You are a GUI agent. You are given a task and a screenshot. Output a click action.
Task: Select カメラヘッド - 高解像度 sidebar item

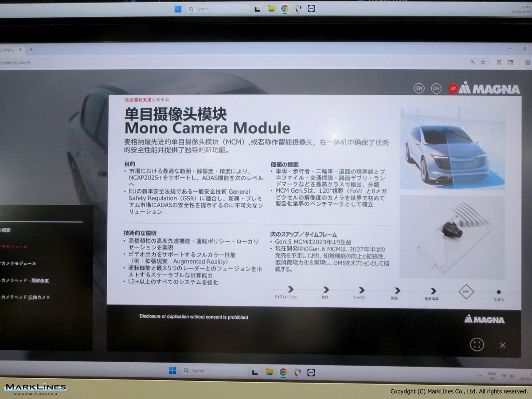24,280
